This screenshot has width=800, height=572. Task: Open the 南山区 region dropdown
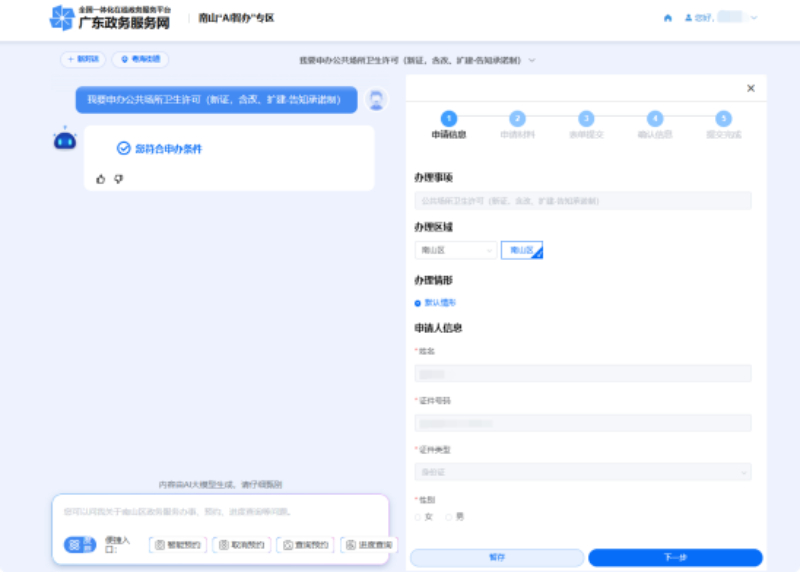coord(455,250)
